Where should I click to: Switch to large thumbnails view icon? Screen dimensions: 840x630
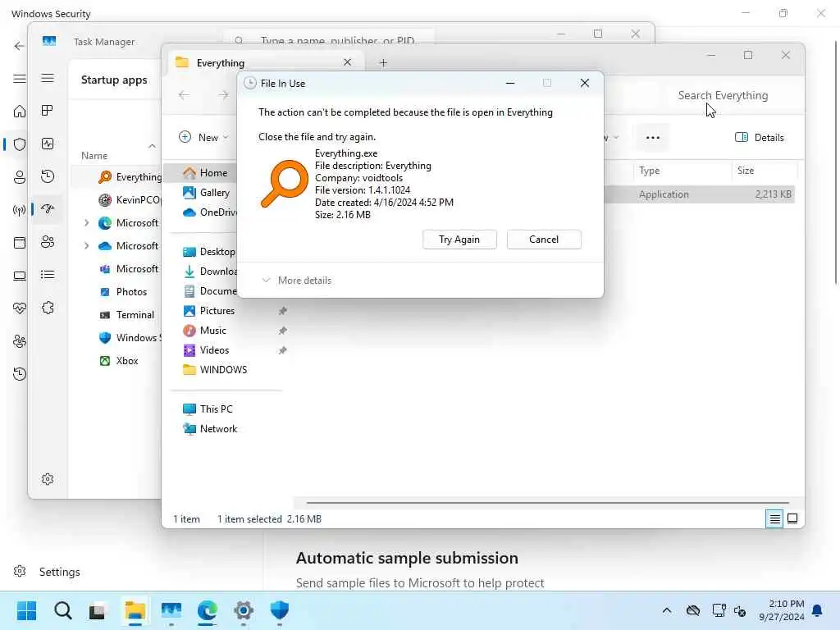point(792,518)
